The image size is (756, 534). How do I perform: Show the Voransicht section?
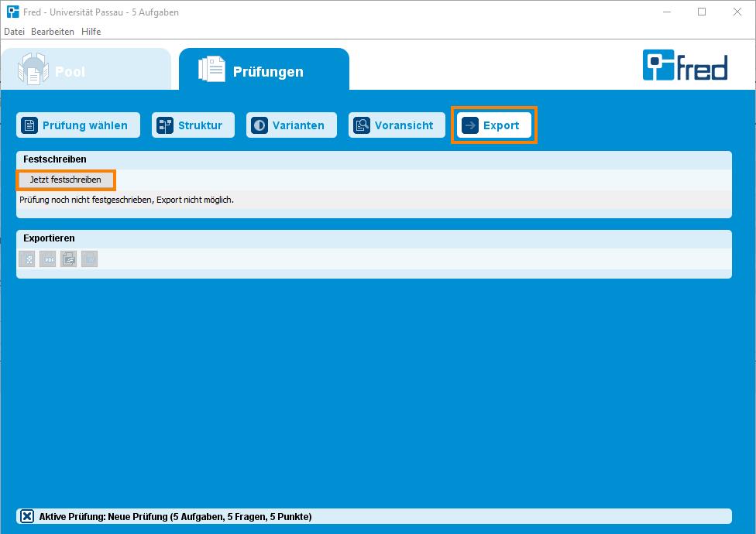point(397,125)
